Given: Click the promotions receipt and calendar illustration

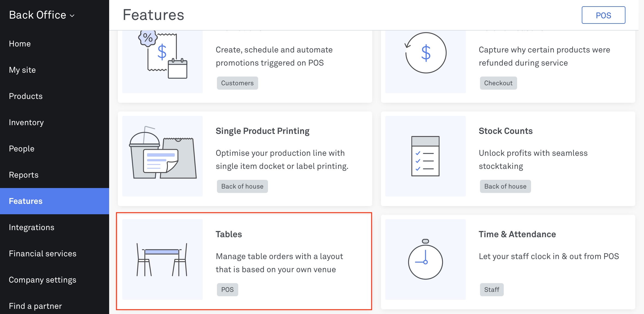Looking at the screenshot, I should coord(163,55).
